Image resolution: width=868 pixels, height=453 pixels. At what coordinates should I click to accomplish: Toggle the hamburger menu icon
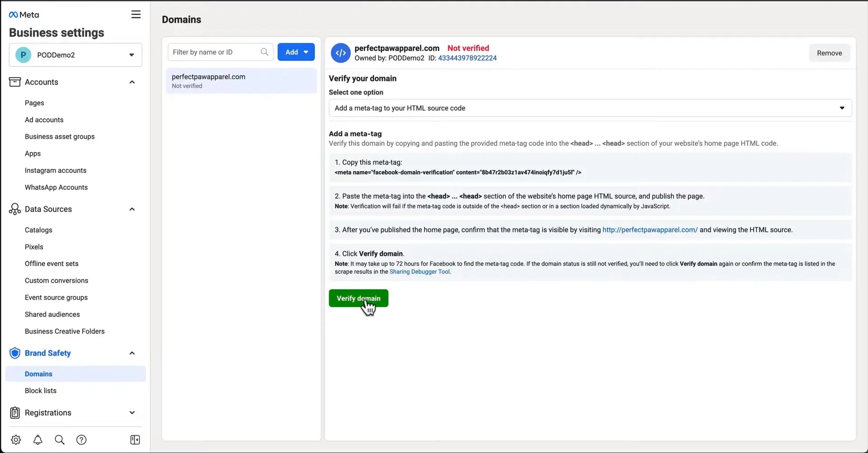coord(136,14)
